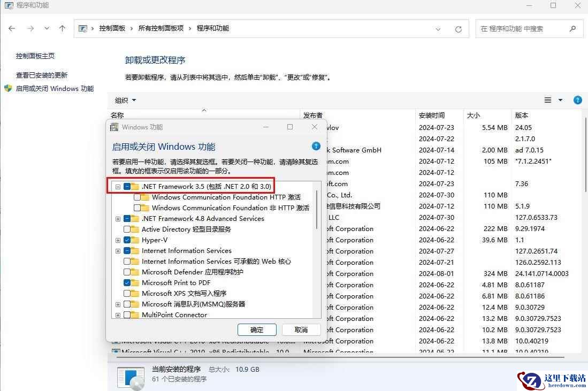The height and width of the screenshot is (391, 588).
Task: Collapse the .NET Framework 3.5 tree node
Action: coord(118,187)
